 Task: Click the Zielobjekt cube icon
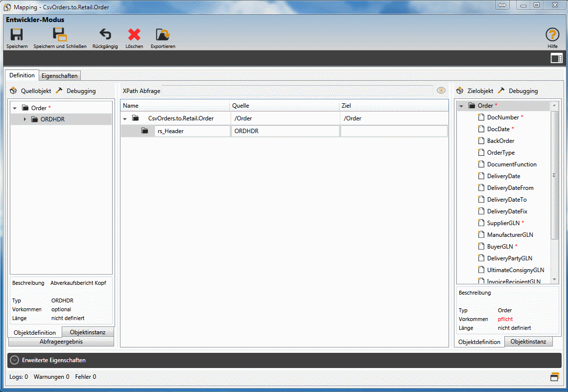tap(459, 91)
